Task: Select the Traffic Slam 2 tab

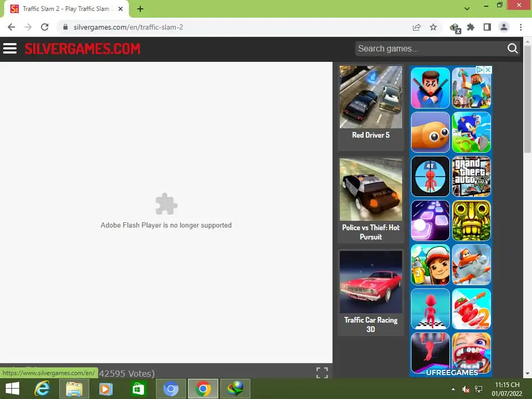Action: point(66,9)
